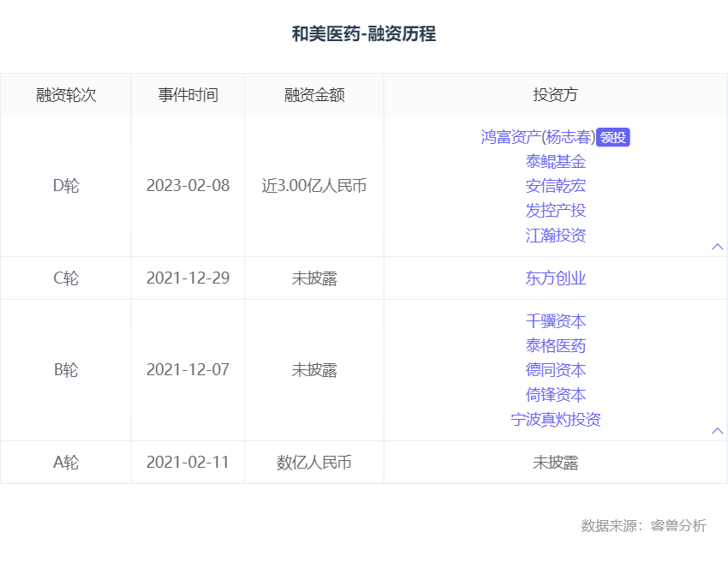Screen dimensions: 728x562
Task: Open investor link 泰格医药
Action: coord(555,345)
